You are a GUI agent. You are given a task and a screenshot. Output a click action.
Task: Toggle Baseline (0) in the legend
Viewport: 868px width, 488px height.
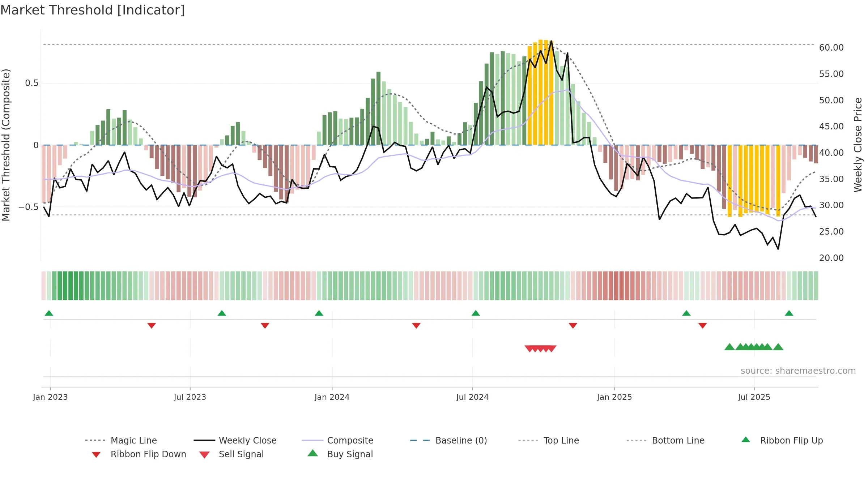(x=448, y=440)
